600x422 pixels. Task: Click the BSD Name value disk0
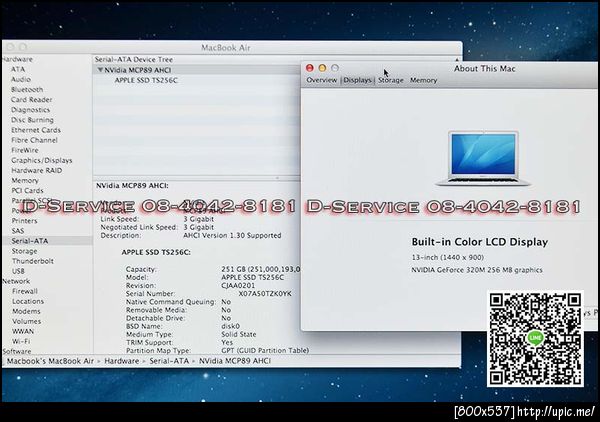[230, 326]
